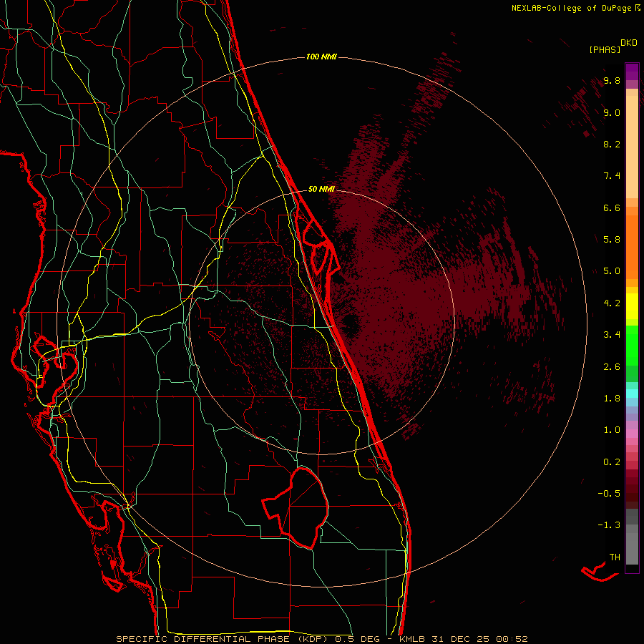Pick the pink segment of color bar
The width and height of the screenshot is (644, 644).
point(632,434)
